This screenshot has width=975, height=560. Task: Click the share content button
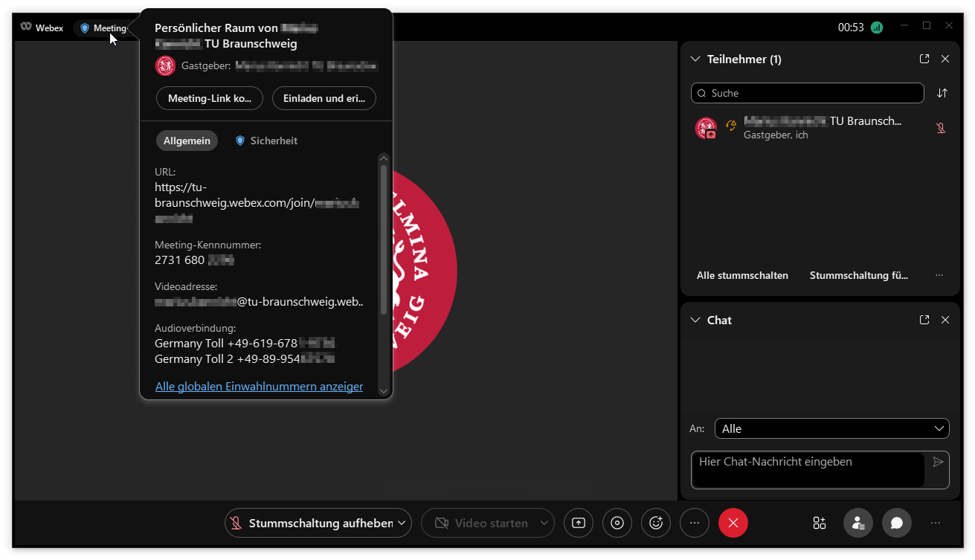click(579, 523)
